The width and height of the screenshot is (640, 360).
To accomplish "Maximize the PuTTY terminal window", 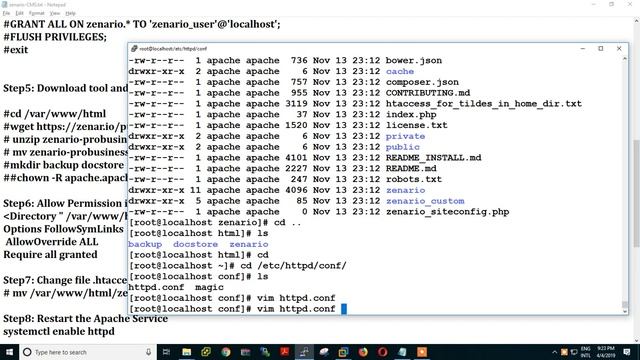I will (x=601, y=49).
